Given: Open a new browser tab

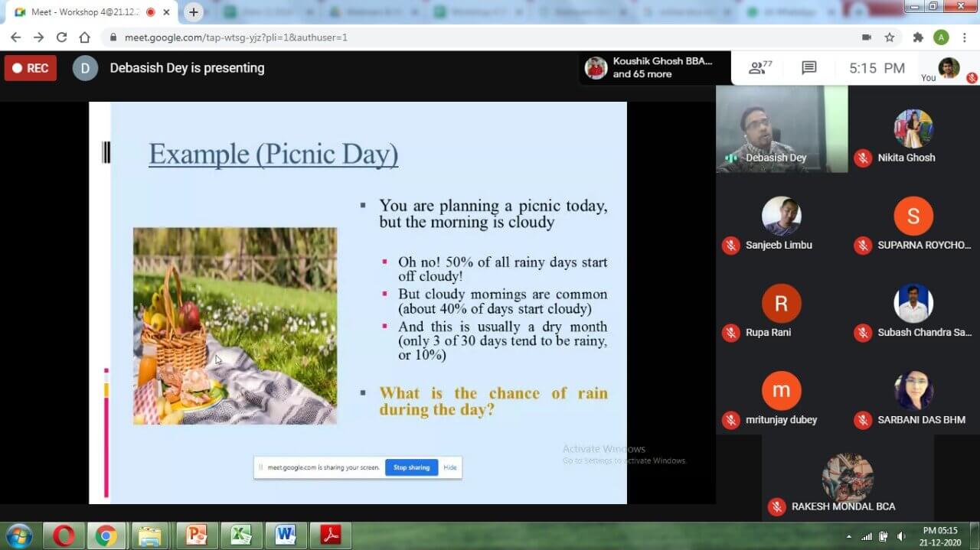Looking at the screenshot, I should point(194,12).
